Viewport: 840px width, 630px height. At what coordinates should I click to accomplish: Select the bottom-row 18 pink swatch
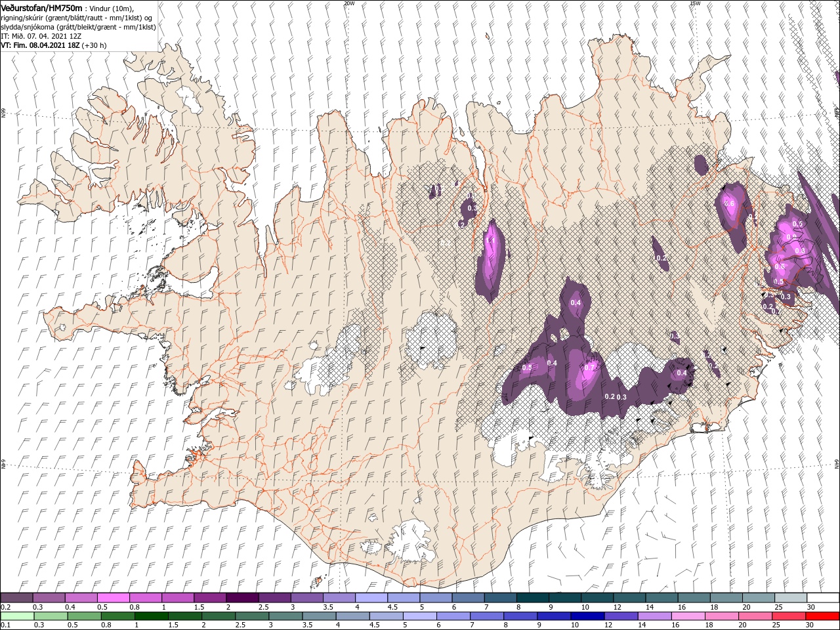point(721,616)
